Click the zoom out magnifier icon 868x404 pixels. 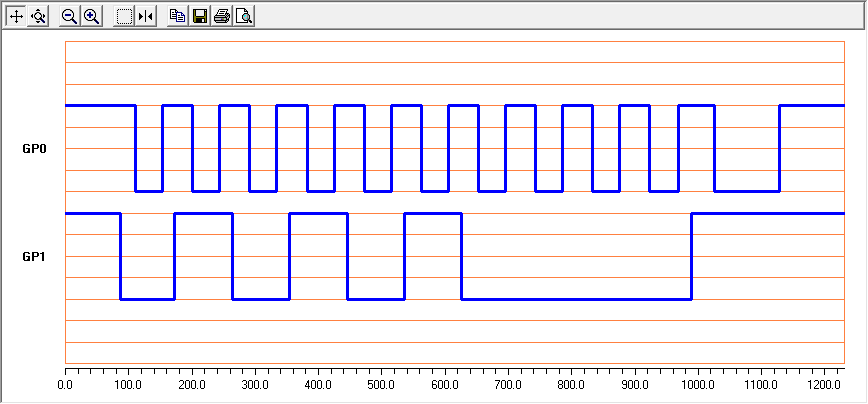coord(69,16)
